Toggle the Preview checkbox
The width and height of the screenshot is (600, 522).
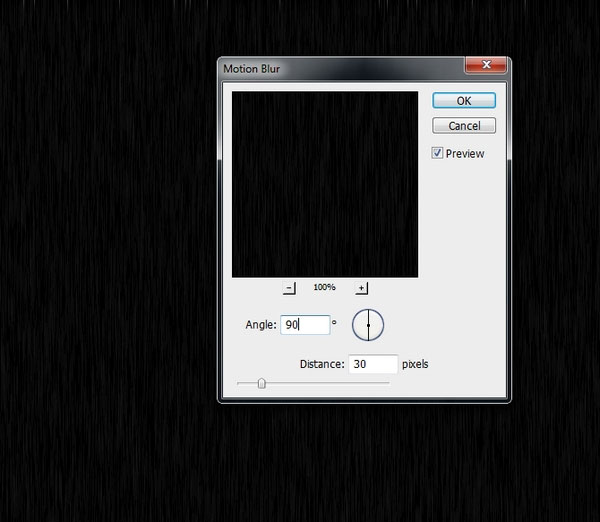pos(437,153)
